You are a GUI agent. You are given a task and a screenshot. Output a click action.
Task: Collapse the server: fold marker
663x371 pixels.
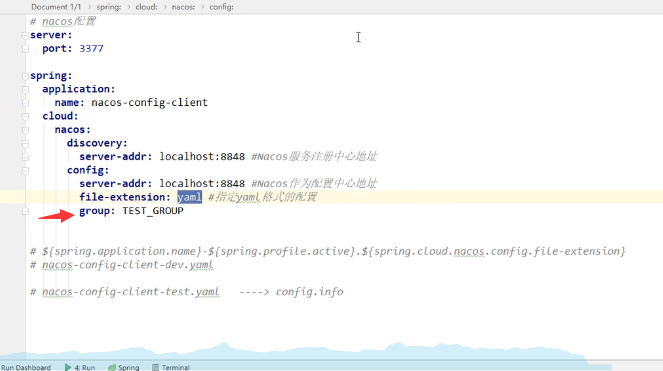point(25,36)
